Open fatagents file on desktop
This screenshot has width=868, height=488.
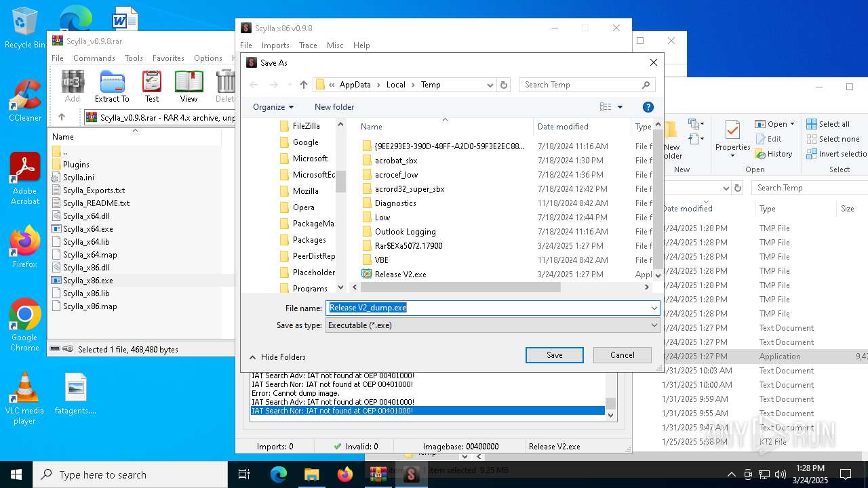(x=75, y=394)
